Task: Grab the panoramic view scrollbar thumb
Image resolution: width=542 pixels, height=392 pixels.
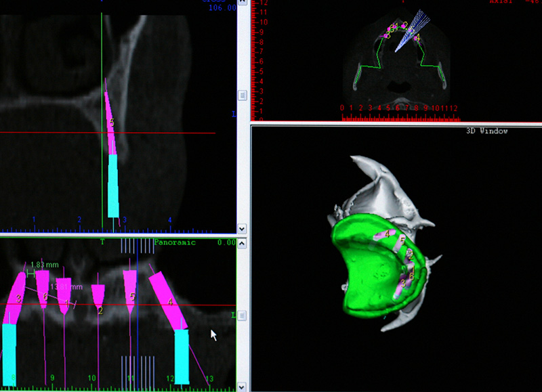Action: (x=242, y=315)
